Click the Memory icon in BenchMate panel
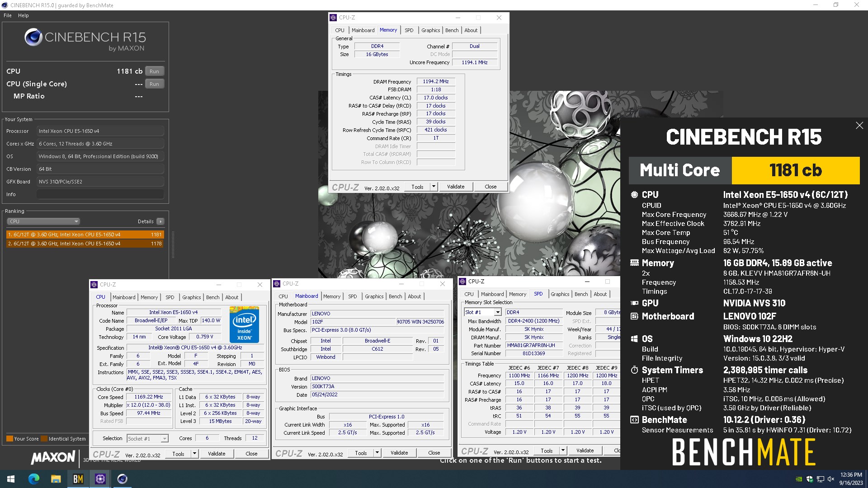This screenshot has height=488, width=868. coord(634,263)
